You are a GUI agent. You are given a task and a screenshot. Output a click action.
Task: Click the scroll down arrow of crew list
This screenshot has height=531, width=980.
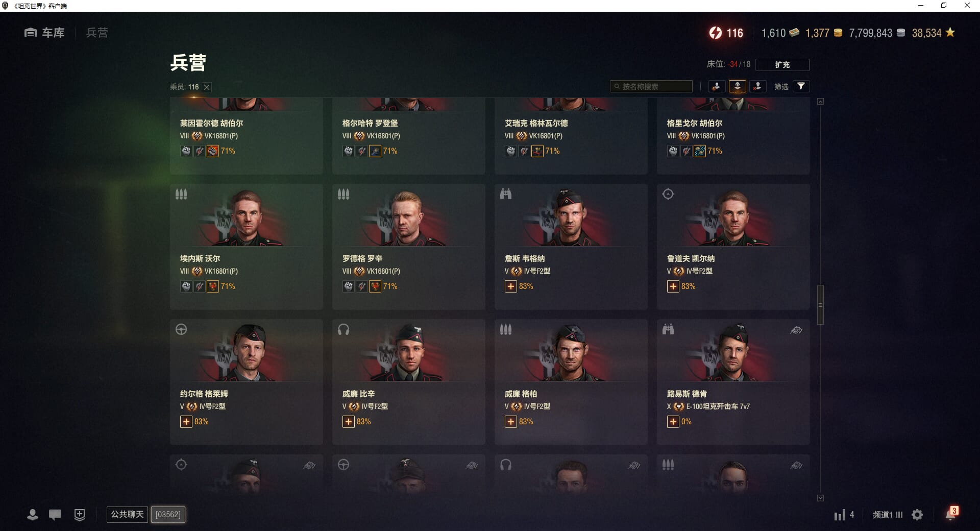[x=820, y=498]
